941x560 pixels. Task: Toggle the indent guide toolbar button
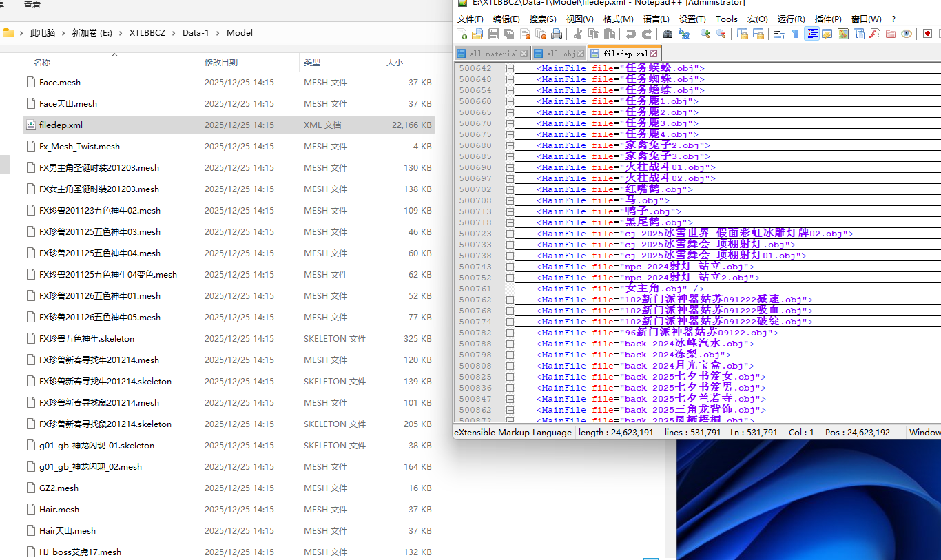point(811,34)
